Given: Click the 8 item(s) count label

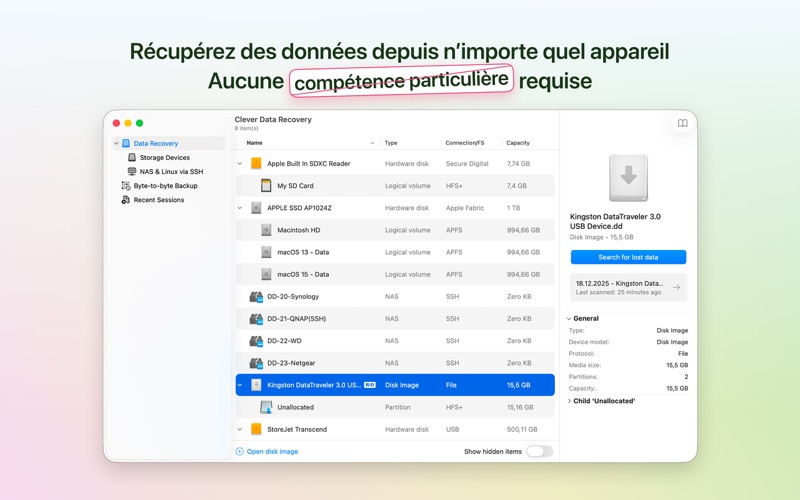Looking at the screenshot, I should [246, 129].
